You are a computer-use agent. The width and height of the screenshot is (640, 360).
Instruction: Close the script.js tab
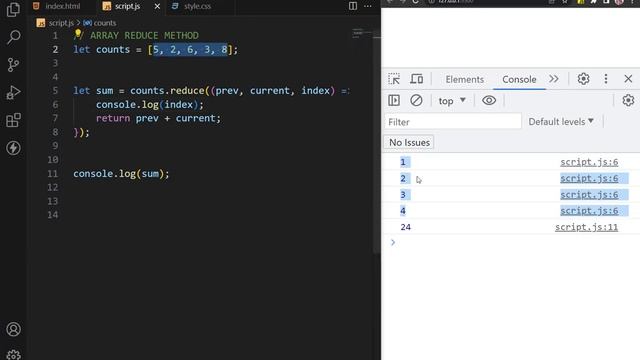[157, 6]
